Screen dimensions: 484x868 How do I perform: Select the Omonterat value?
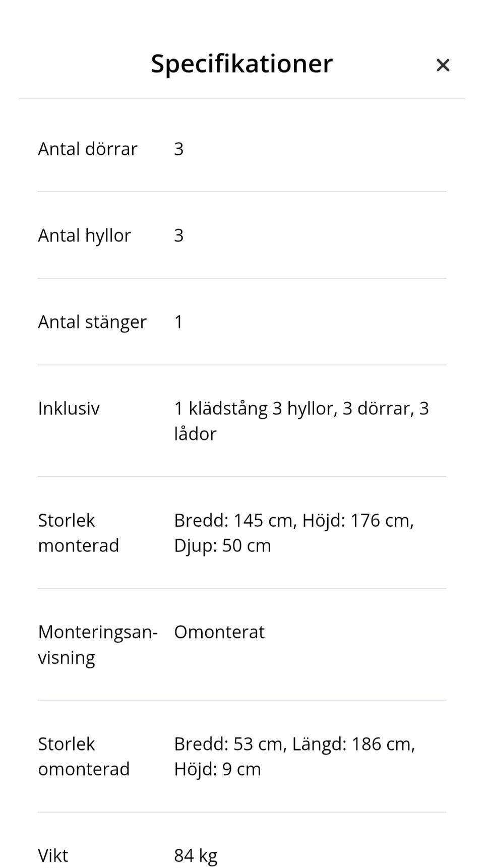click(x=219, y=632)
